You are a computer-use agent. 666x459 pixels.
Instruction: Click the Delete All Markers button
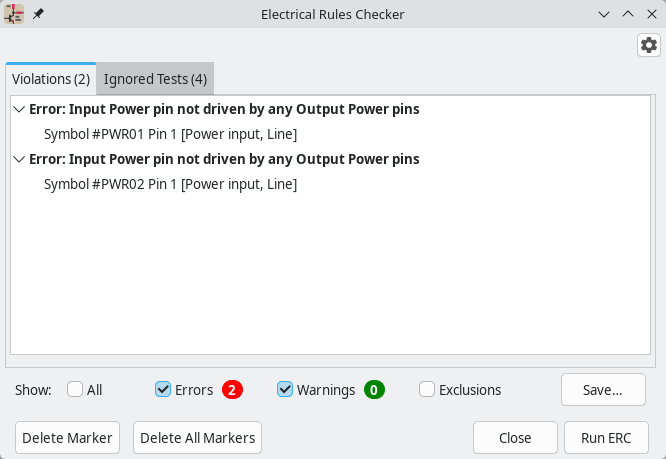(198, 438)
